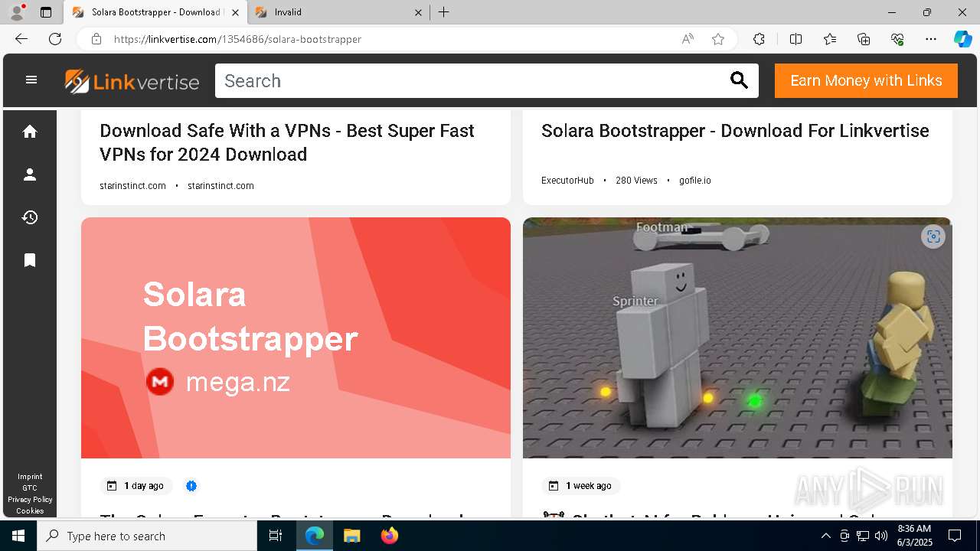Image resolution: width=980 pixels, height=551 pixels.
Task: Click the calendar icon next to 1 week ago
Action: [554, 486]
